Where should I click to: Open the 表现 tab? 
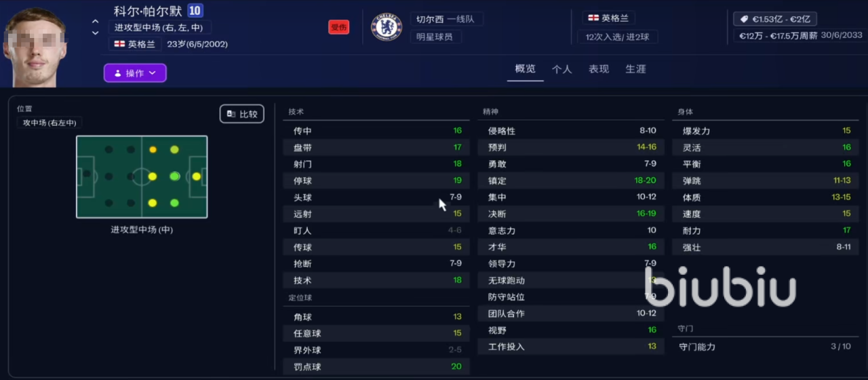click(x=598, y=69)
